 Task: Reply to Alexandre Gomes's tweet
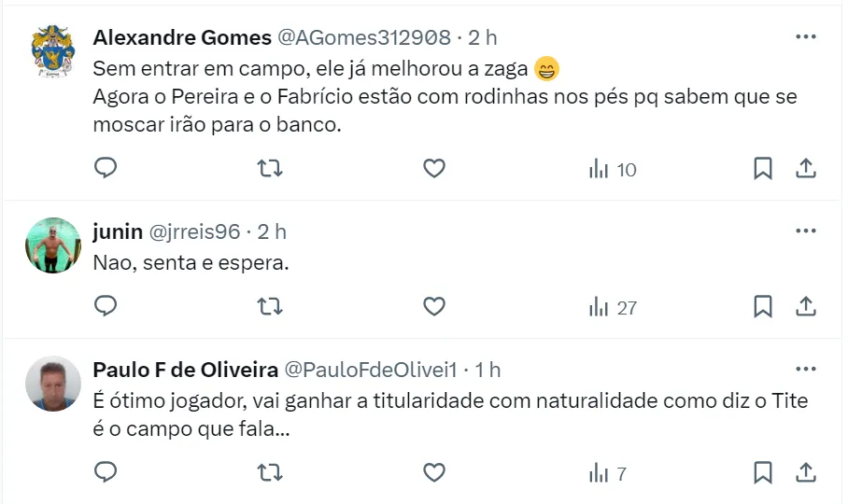click(106, 168)
